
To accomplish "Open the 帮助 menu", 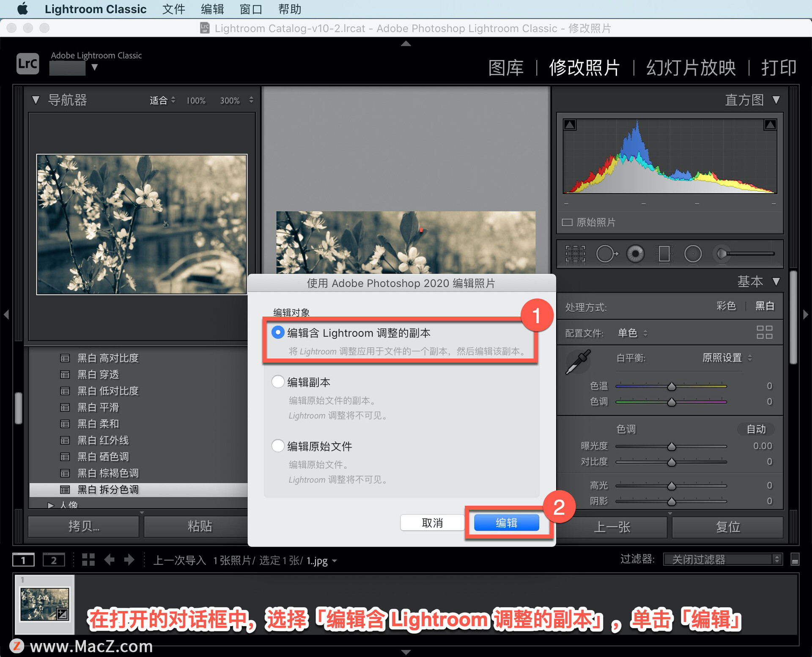I will (290, 9).
